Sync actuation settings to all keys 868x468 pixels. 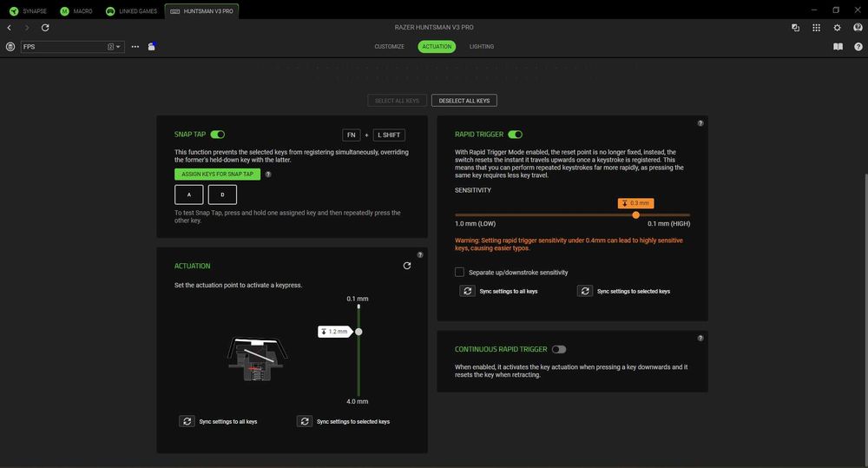tap(187, 421)
